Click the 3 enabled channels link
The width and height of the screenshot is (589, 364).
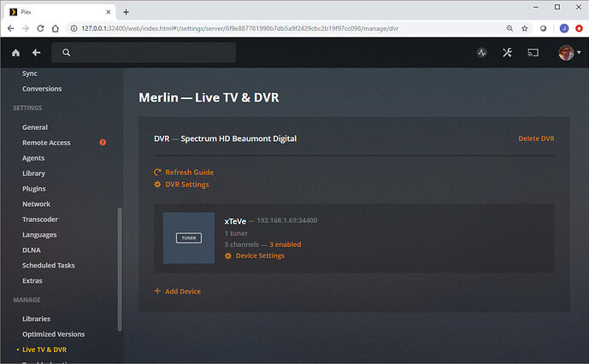click(286, 244)
